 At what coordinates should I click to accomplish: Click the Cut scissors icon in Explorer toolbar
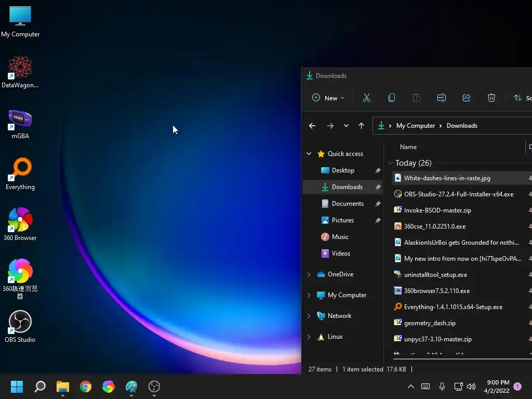coord(366,98)
